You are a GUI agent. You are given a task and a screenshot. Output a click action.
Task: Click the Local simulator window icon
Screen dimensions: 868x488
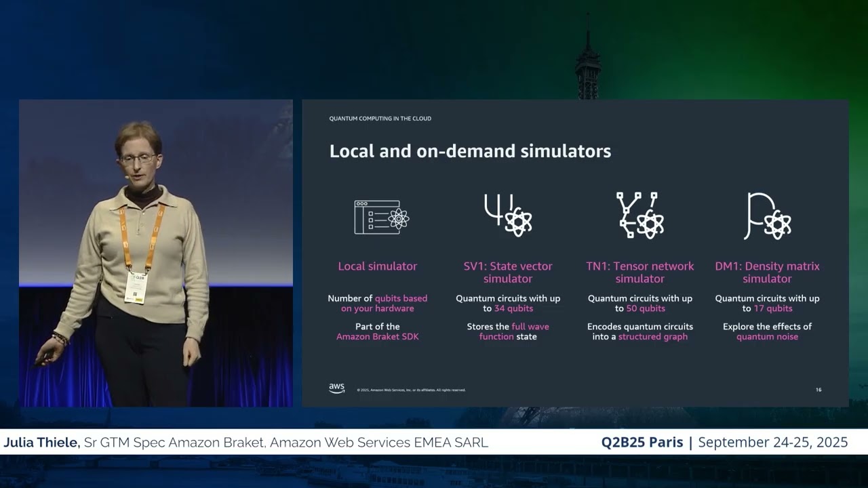click(382, 218)
